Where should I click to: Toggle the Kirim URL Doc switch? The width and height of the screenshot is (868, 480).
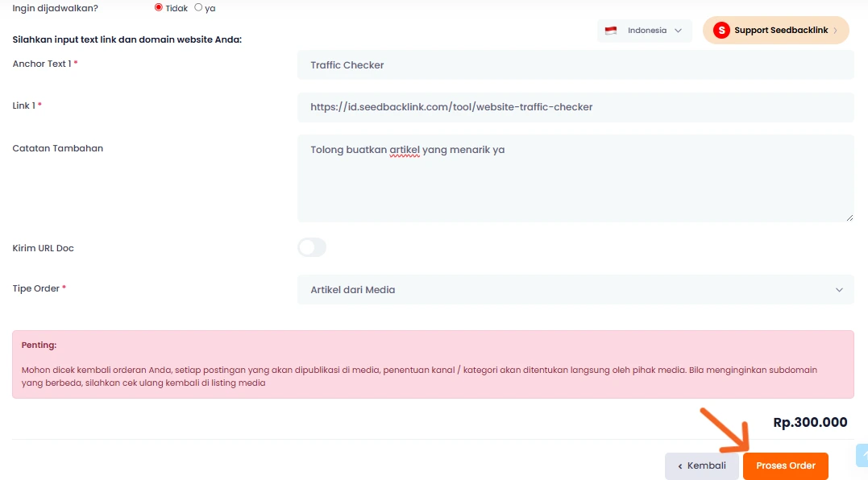pyautogui.click(x=312, y=247)
